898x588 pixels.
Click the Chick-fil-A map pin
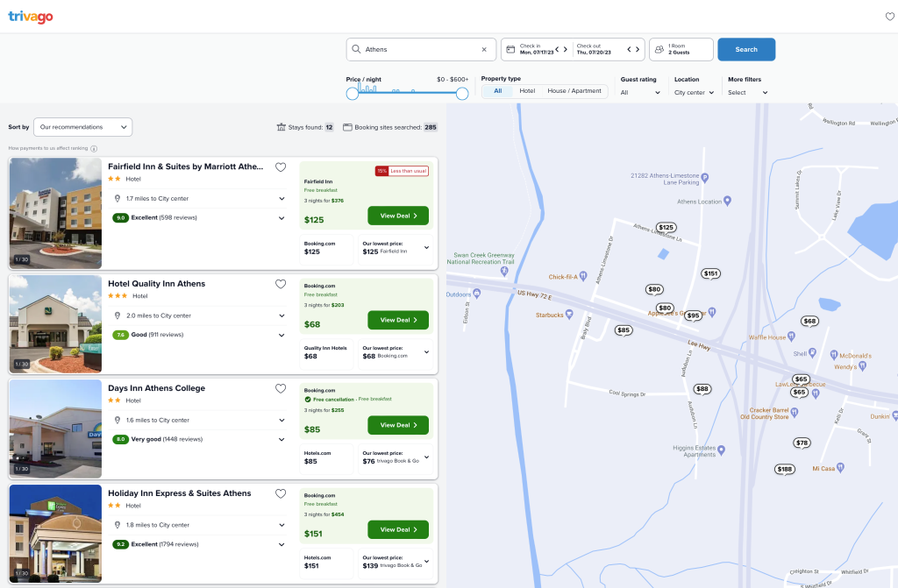pos(583,276)
